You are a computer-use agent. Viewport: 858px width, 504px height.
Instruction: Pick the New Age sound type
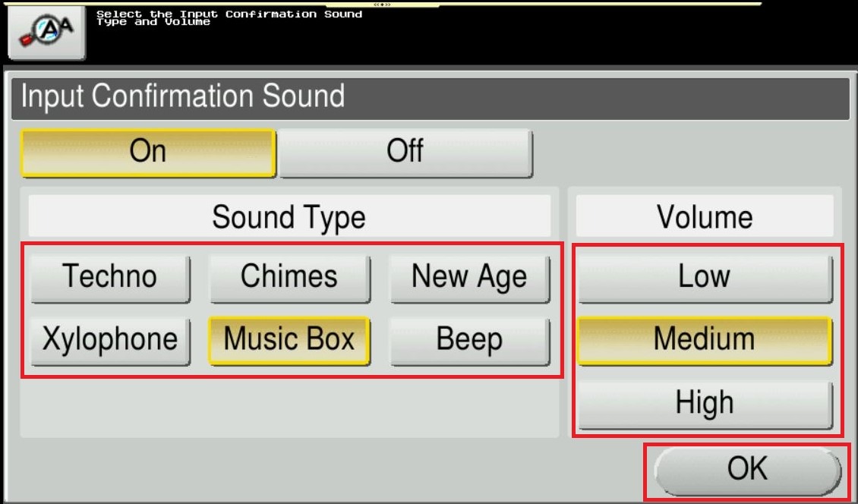(468, 277)
